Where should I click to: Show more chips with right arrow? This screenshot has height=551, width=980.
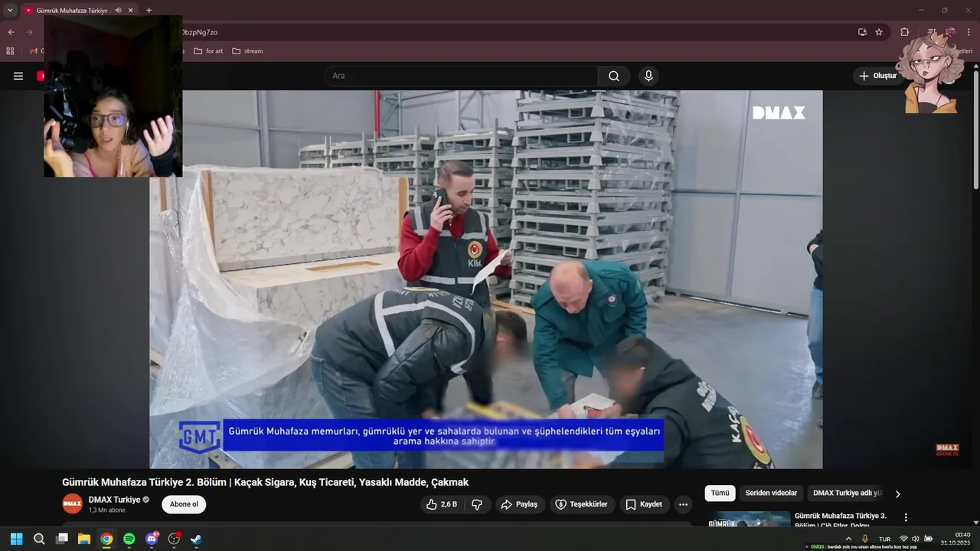pos(898,494)
